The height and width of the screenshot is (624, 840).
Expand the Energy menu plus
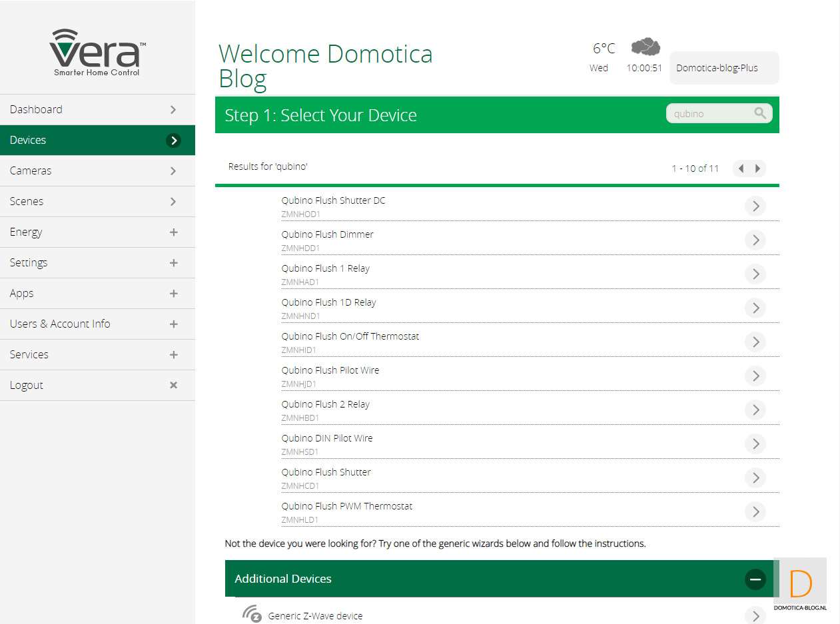point(173,232)
